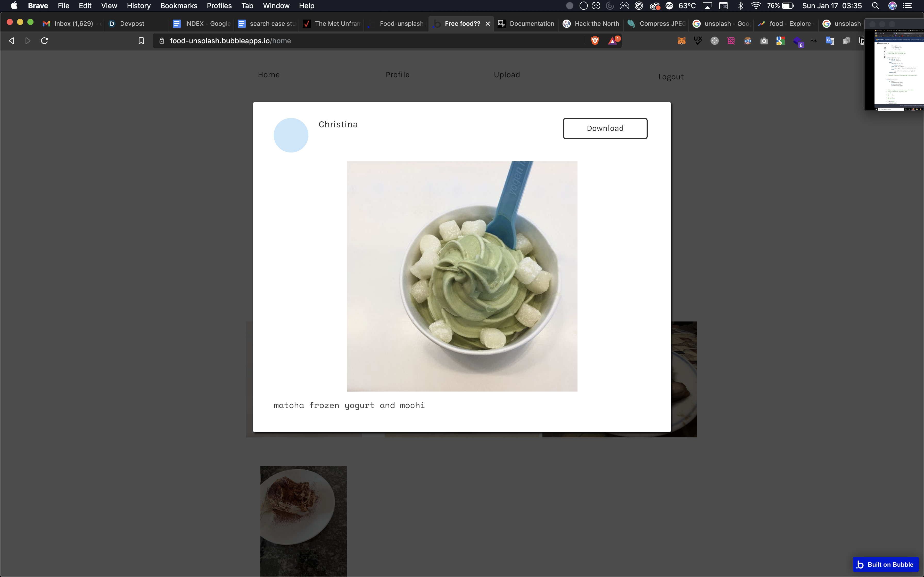Bookmark this page using the bookmark icon
924x577 pixels.
point(141,41)
